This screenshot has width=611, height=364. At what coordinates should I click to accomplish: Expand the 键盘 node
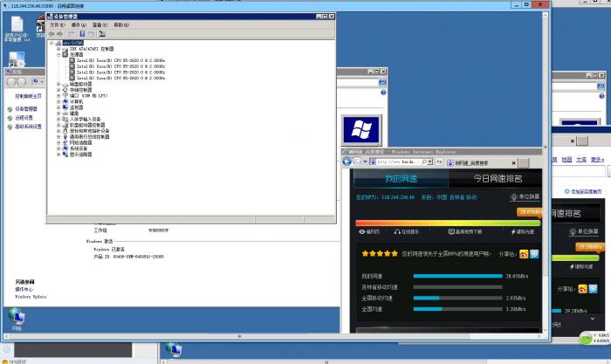(x=58, y=113)
